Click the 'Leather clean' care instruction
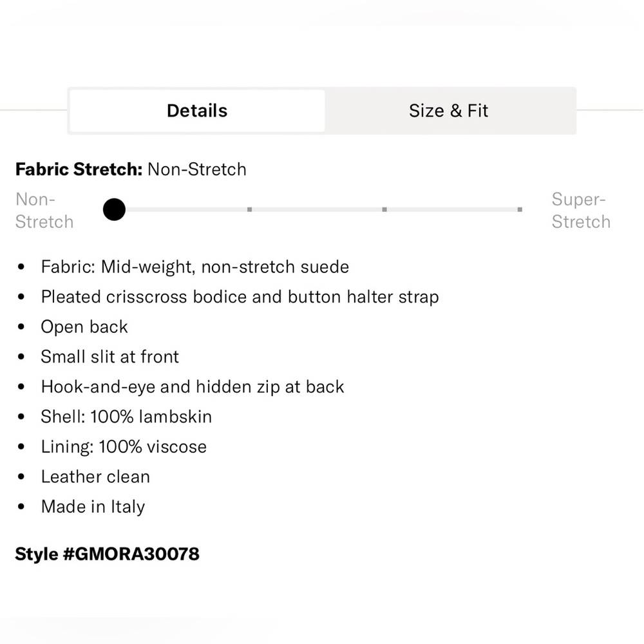The image size is (644, 644). (x=96, y=477)
